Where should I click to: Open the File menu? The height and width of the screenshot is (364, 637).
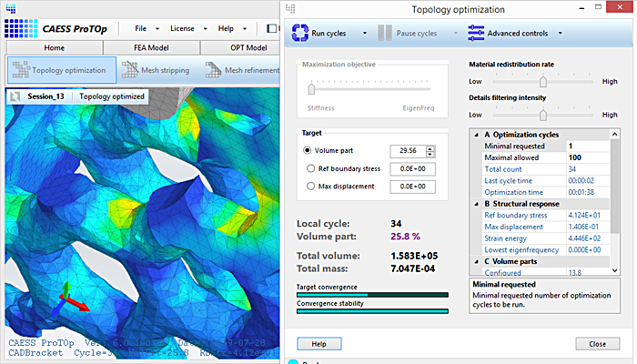point(140,28)
